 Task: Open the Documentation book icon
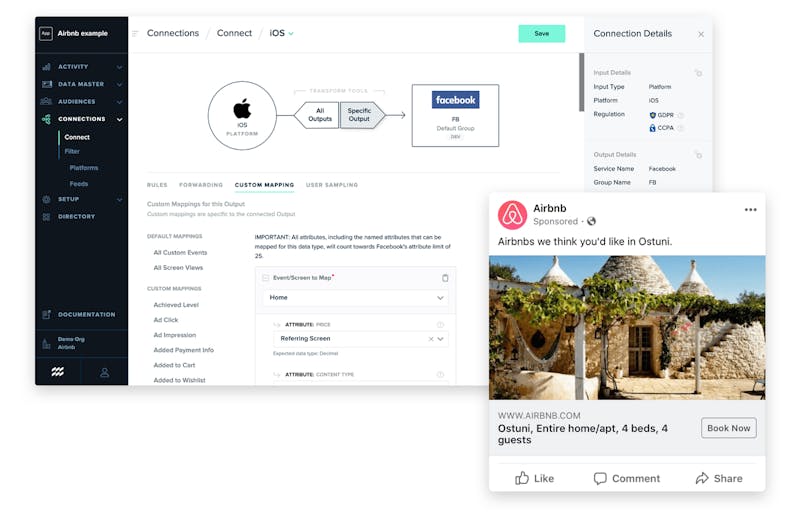(x=46, y=315)
